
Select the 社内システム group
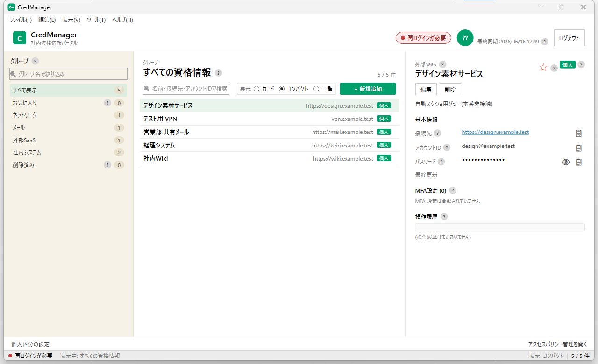click(x=68, y=153)
